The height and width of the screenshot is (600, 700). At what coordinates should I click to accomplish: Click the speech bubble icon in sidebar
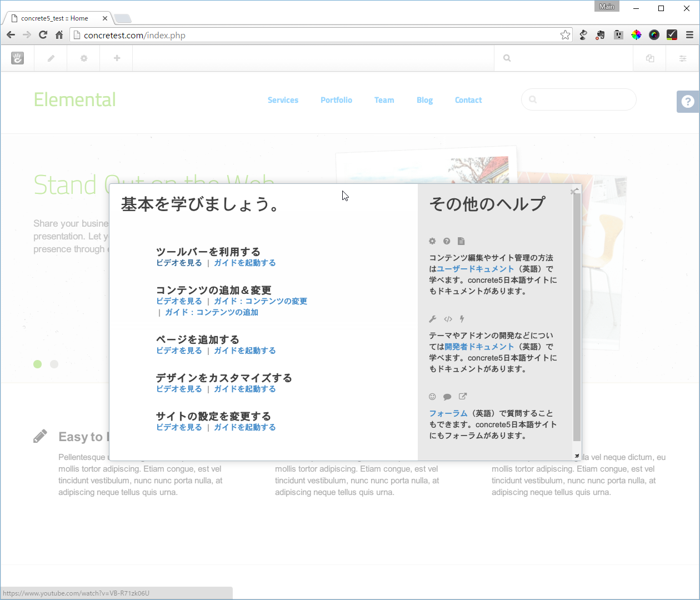[x=447, y=397]
